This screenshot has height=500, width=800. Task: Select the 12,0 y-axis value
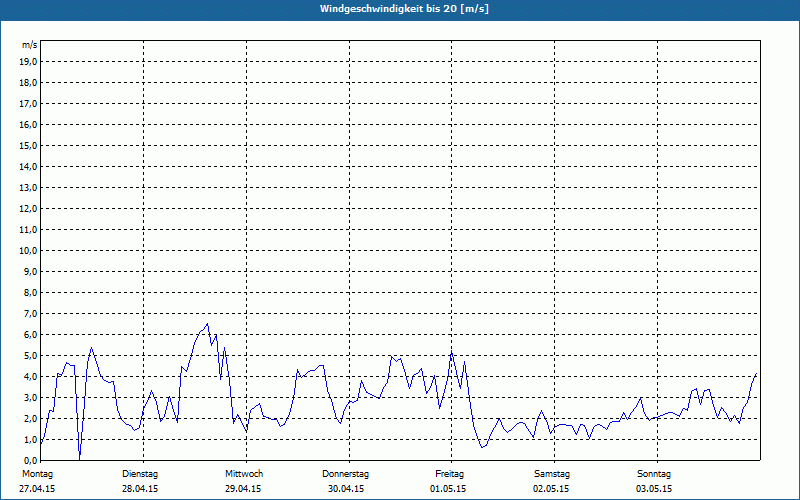tap(29, 208)
